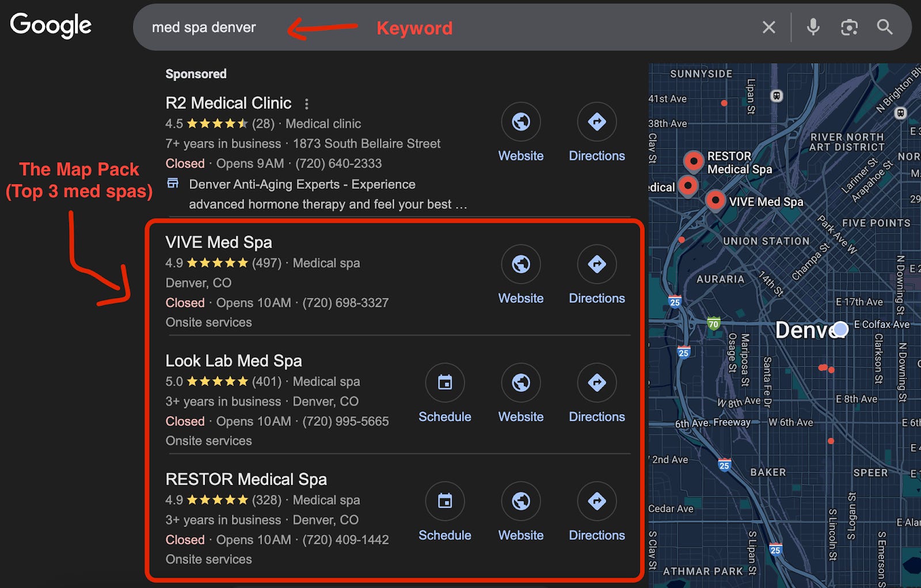Clear the search box with the X icon
This screenshot has height=588, width=921.
point(769,27)
